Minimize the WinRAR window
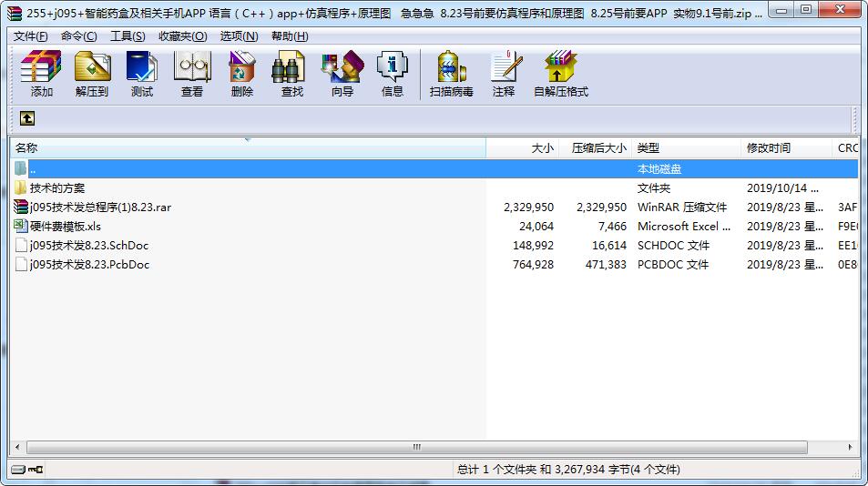Screen dimensions: 868x486 point(781,10)
